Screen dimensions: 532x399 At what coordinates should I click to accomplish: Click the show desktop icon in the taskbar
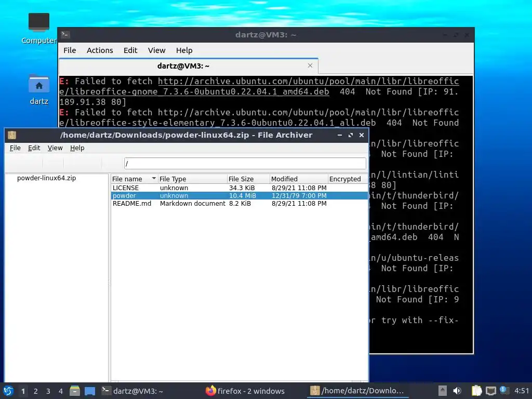pos(89,391)
